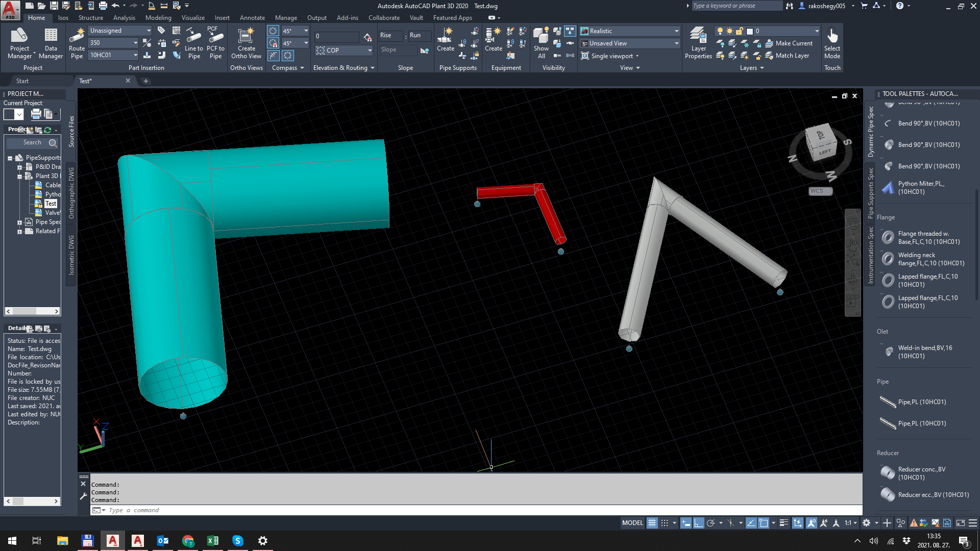Switch to the Start document tab
This screenshot has width=980, height=551.
(x=22, y=81)
